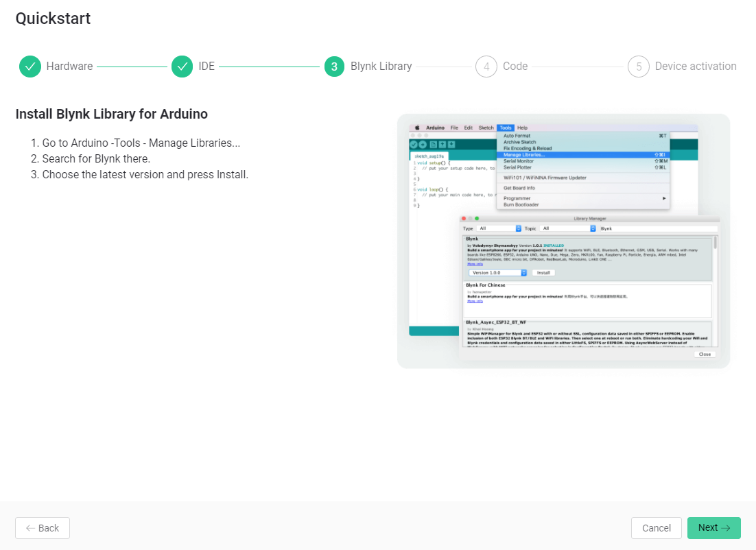Open the Code step label
Screen dimensions: 756x550
tap(515, 67)
